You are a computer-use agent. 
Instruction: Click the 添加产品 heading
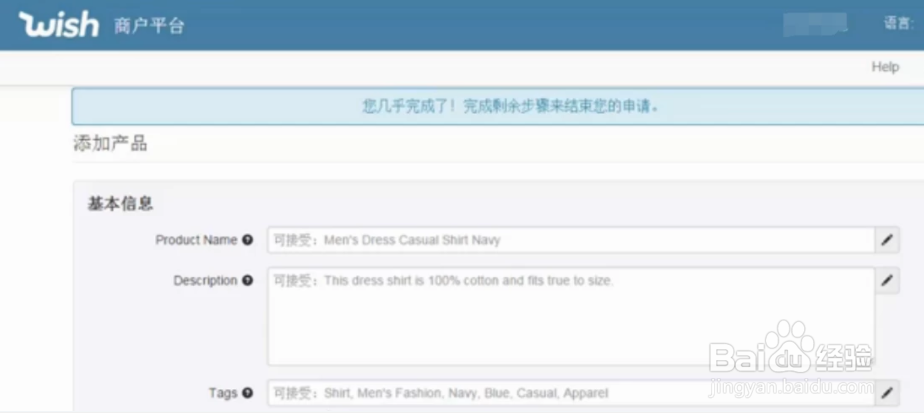point(110,144)
